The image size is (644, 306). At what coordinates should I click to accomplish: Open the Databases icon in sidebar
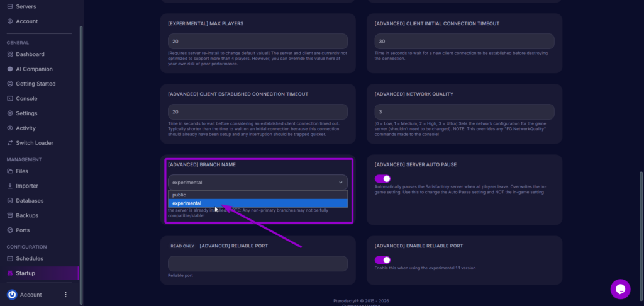[10, 201]
